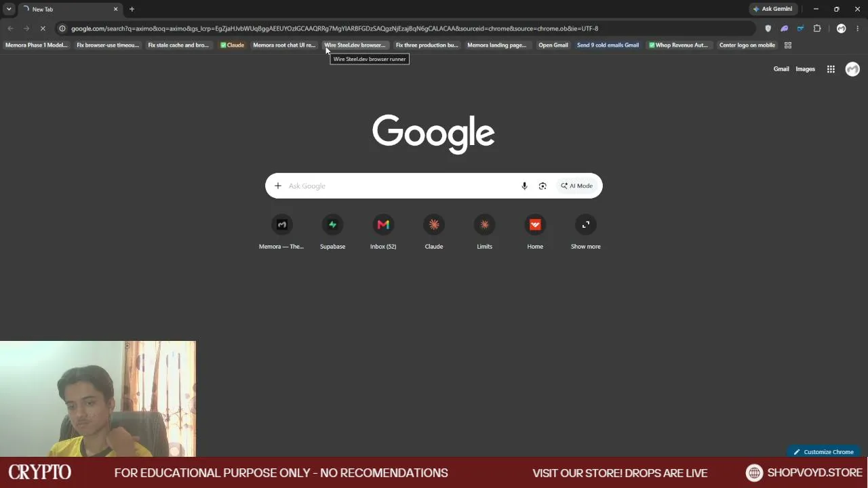Open the shield extension icon

pyautogui.click(x=768, y=28)
